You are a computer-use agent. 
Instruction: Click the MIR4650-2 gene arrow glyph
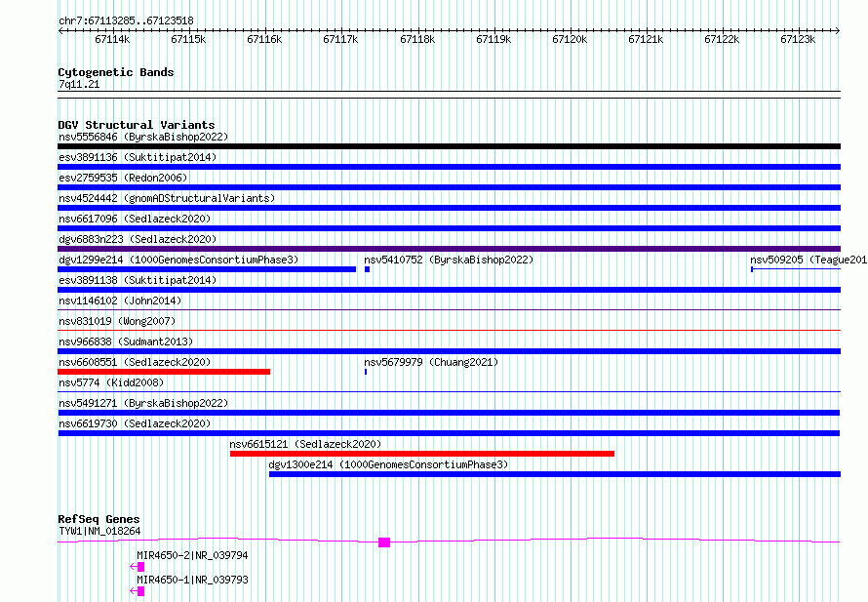coord(138,567)
